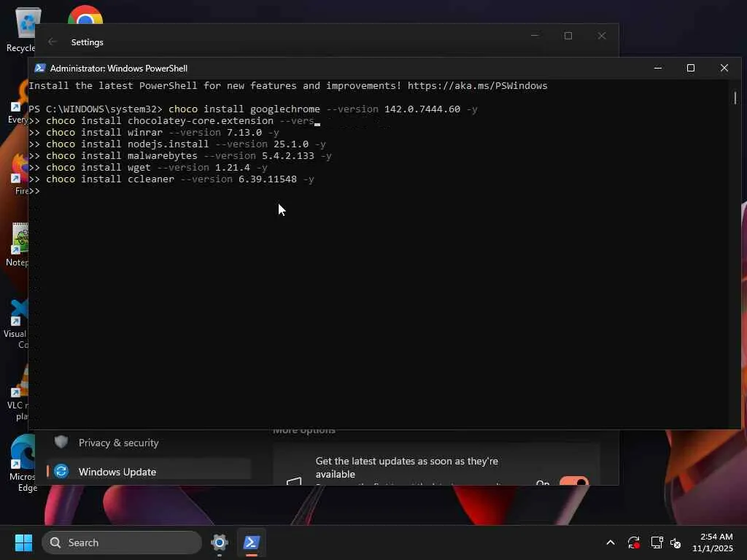
Task: Click the 'choco install googlechrome' command line
Action: (x=253, y=109)
